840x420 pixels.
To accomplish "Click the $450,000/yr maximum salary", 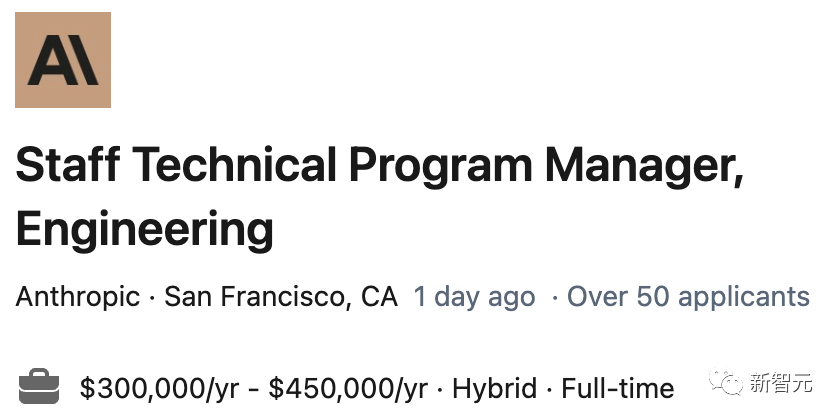I will tap(348, 388).
